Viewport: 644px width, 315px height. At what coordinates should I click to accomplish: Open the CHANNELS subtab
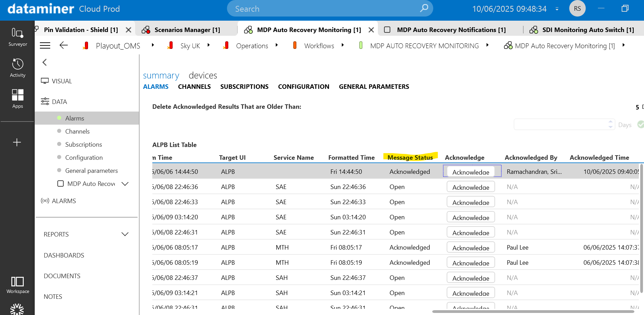(194, 87)
